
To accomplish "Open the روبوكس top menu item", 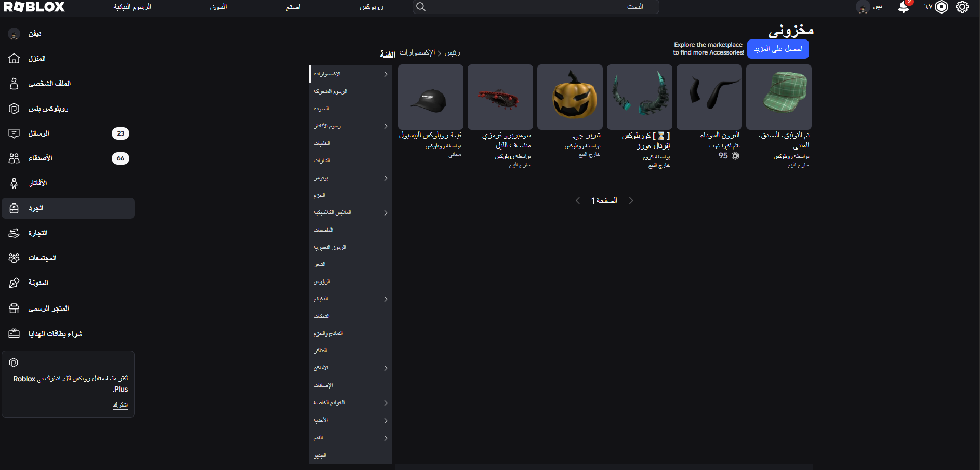I will tap(372, 7).
